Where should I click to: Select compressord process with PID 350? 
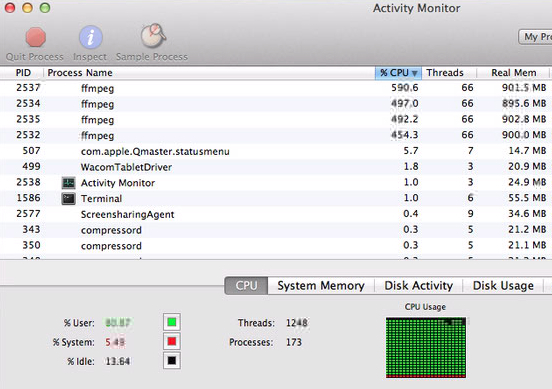click(x=276, y=246)
